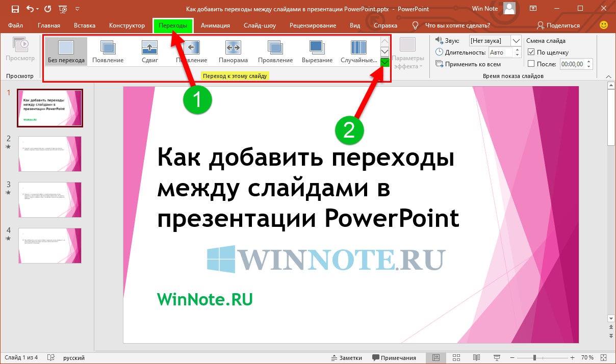Undo the last action

pos(29,9)
